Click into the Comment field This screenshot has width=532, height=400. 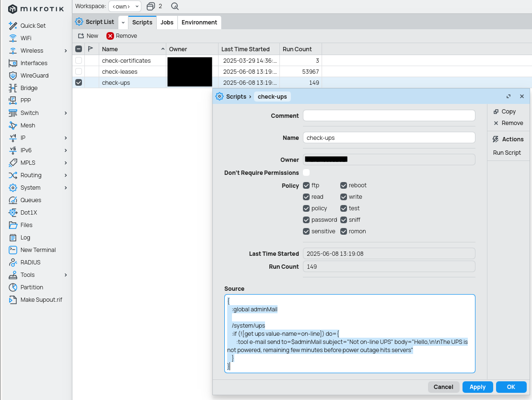click(389, 115)
